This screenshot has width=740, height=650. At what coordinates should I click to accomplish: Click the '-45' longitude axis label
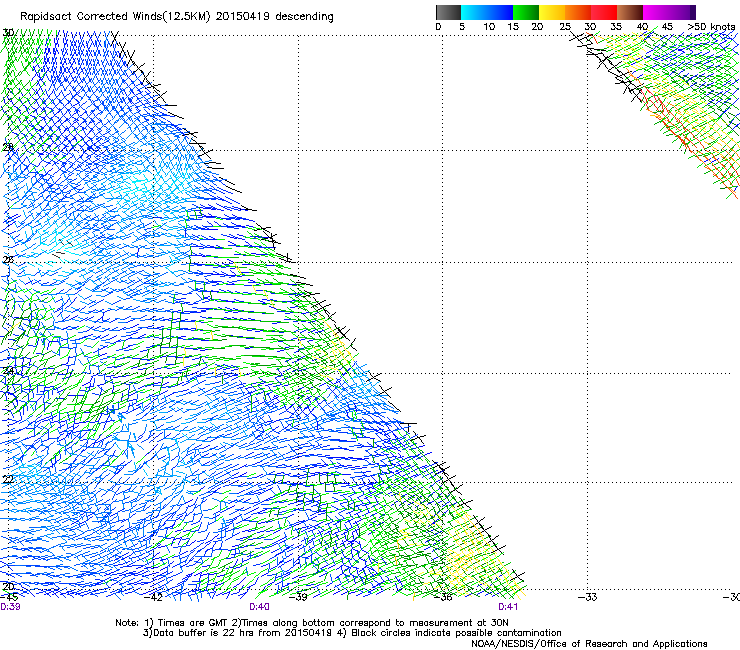[9, 597]
